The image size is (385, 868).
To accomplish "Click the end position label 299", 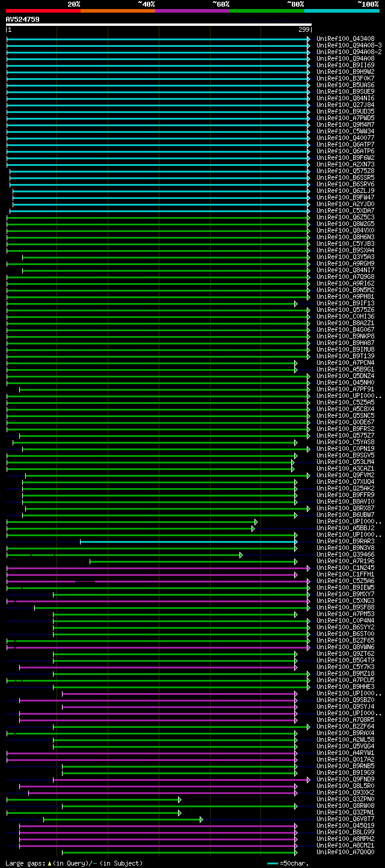I will [x=304, y=29].
